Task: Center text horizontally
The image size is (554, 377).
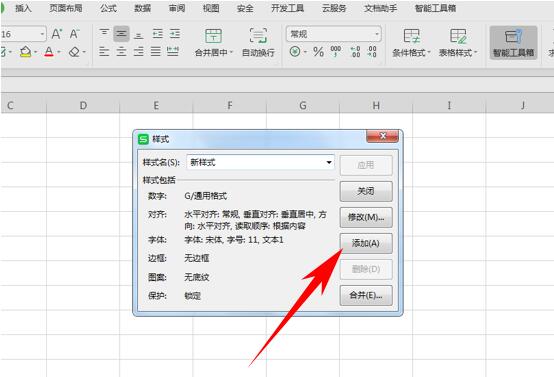Action: (x=121, y=52)
